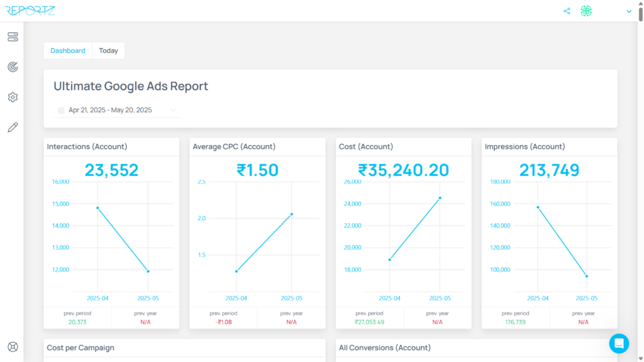Click the page vertical scrollbar thumb
This screenshot has width=644, height=362.
(x=641, y=14)
